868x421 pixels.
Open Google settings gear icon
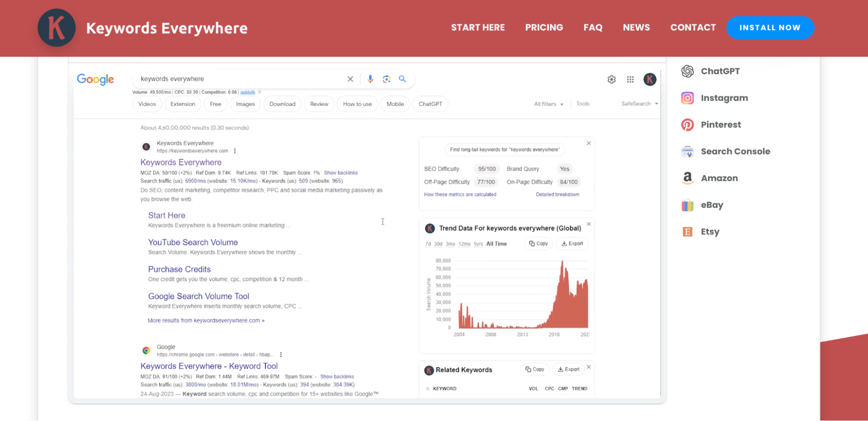click(x=611, y=80)
